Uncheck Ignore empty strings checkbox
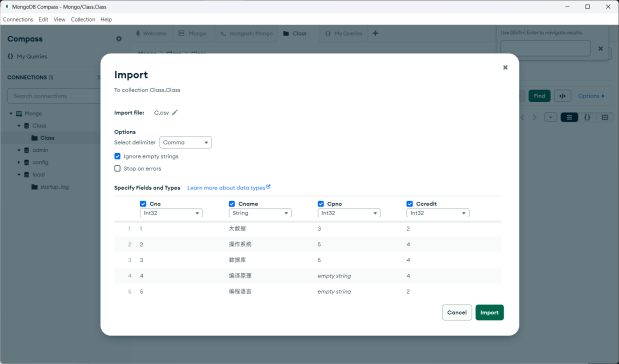 (117, 156)
